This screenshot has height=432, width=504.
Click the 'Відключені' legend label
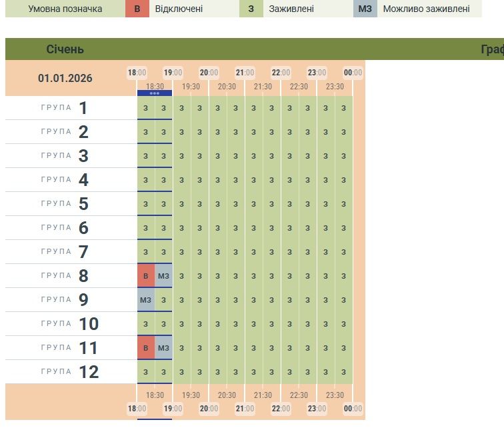[x=179, y=9]
